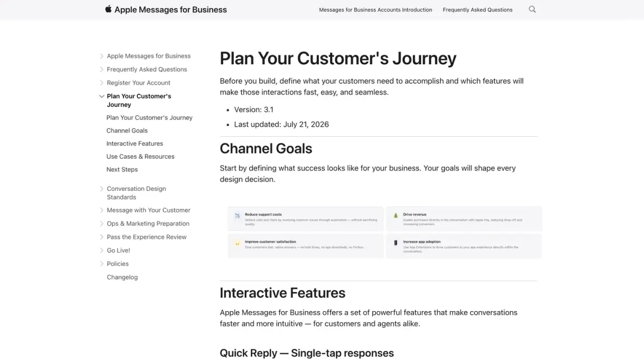Open Changelog sidebar link
The width and height of the screenshot is (644, 362).
122,277
